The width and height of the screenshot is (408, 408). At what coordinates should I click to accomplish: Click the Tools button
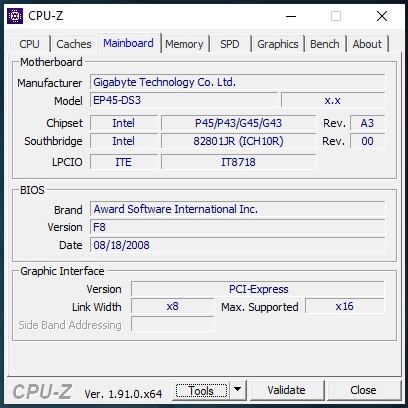[x=201, y=390]
